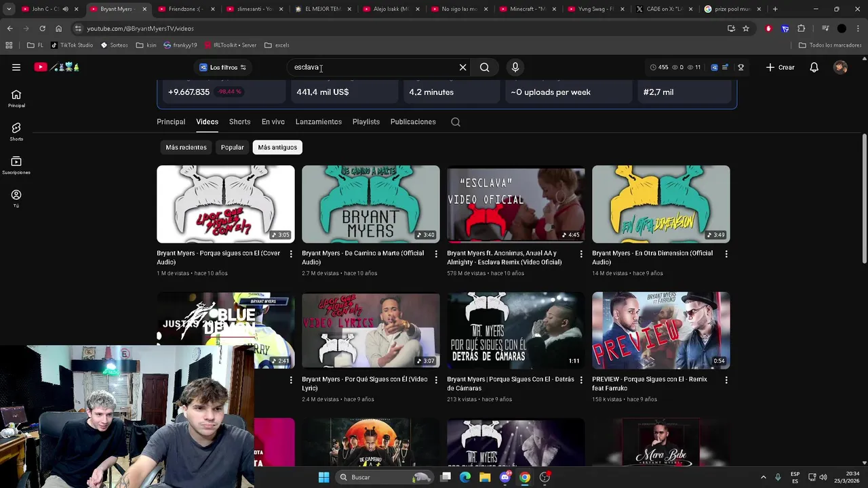Open the account avatar menu
Image resolution: width=868 pixels, height=488 pixels.
840,67
